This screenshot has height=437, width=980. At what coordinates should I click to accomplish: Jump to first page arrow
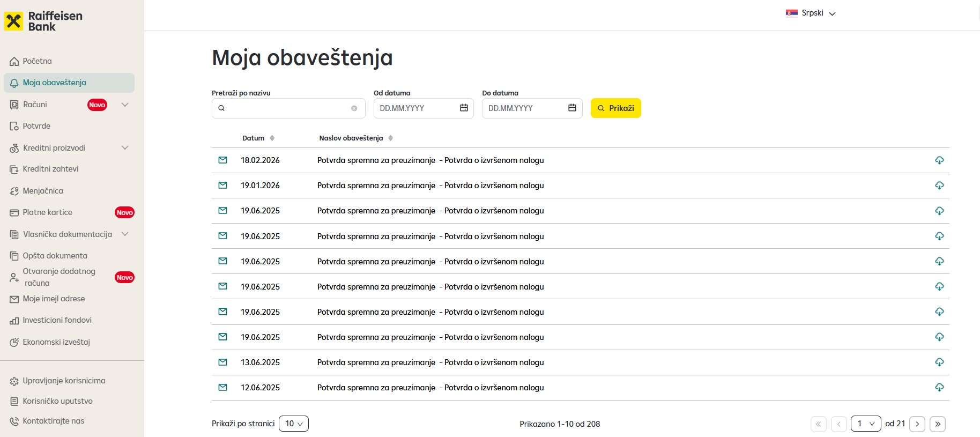819,424
